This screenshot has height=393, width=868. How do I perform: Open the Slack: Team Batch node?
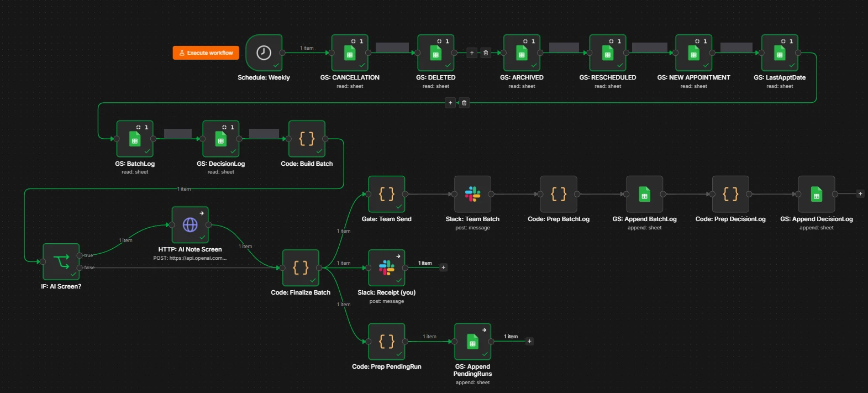point(472,194)
